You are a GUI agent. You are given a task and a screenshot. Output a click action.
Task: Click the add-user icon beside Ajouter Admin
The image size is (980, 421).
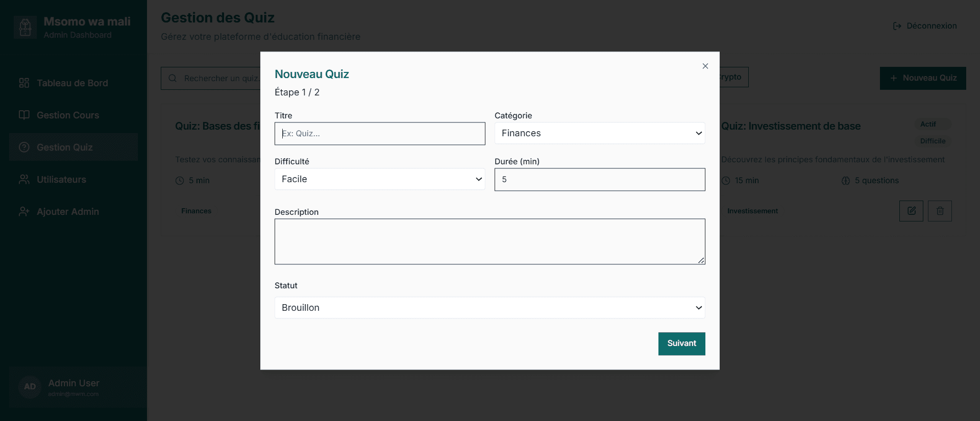pos(24,212)
